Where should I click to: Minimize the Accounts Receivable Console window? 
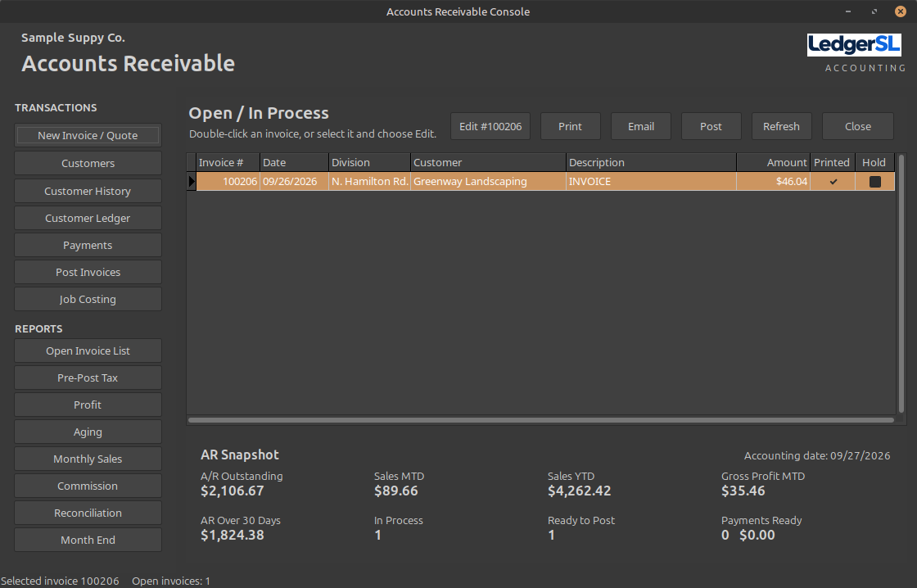[x=848, y=11]
